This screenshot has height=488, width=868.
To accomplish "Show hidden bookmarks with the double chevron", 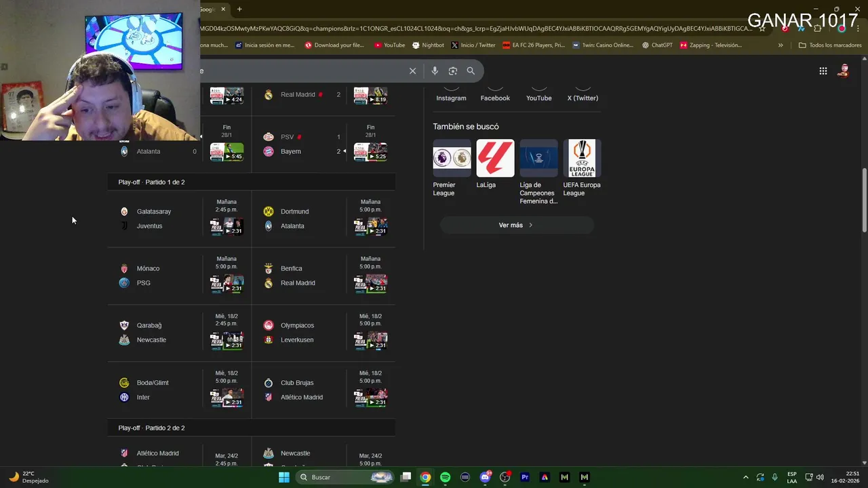I will click(x=781, y=45).
